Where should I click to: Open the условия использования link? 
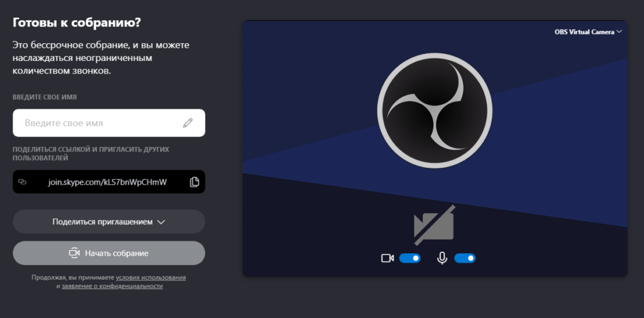pyautogui.click(x=151, y=277)
